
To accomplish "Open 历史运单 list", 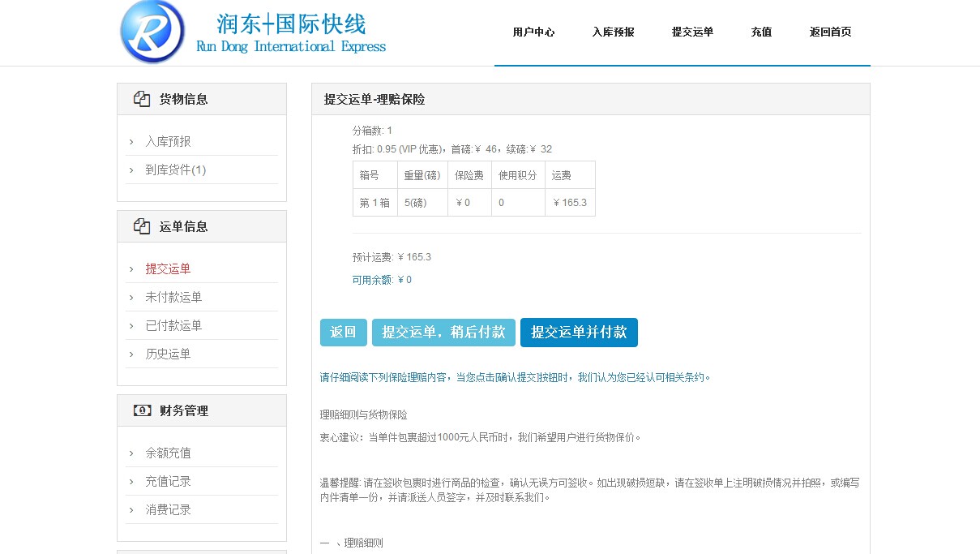I will coord(168,354).
